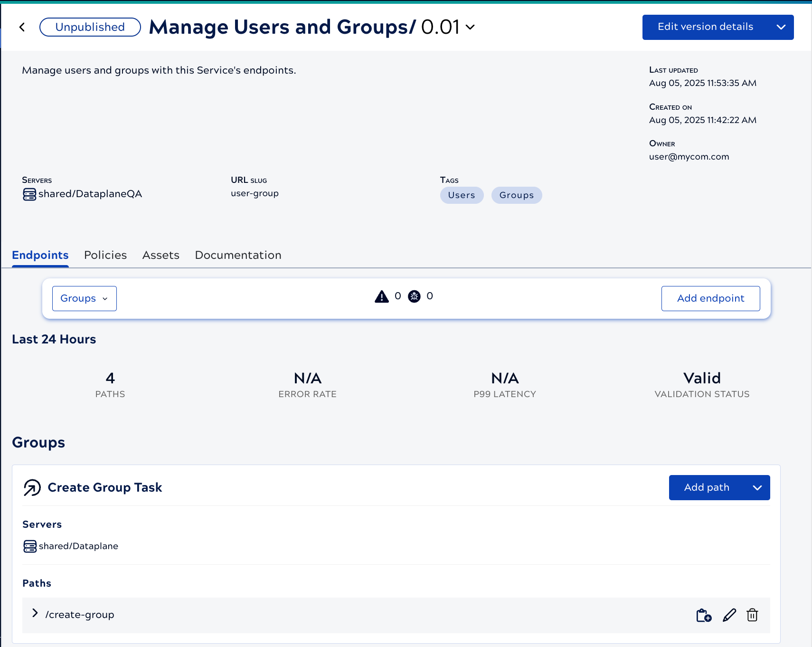This screenshot has width=812, height=647.
Task: Click the Edit version details button
Action: (x=705, y=27)
